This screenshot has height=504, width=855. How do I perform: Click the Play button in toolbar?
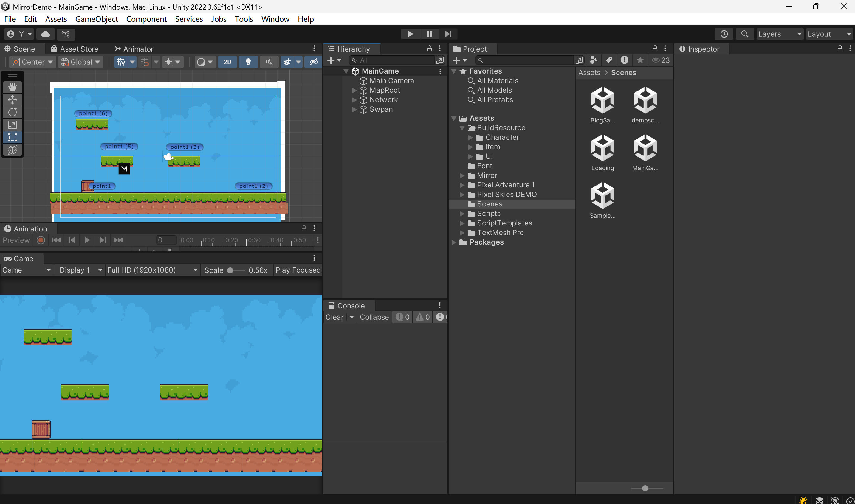pyautogui.click(x=410, y=34)
